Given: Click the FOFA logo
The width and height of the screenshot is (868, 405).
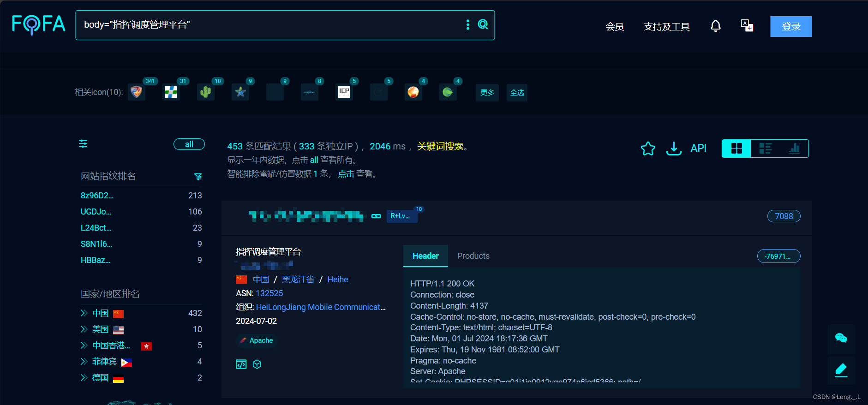Looking at the screenshot, I should click(39, 24).
